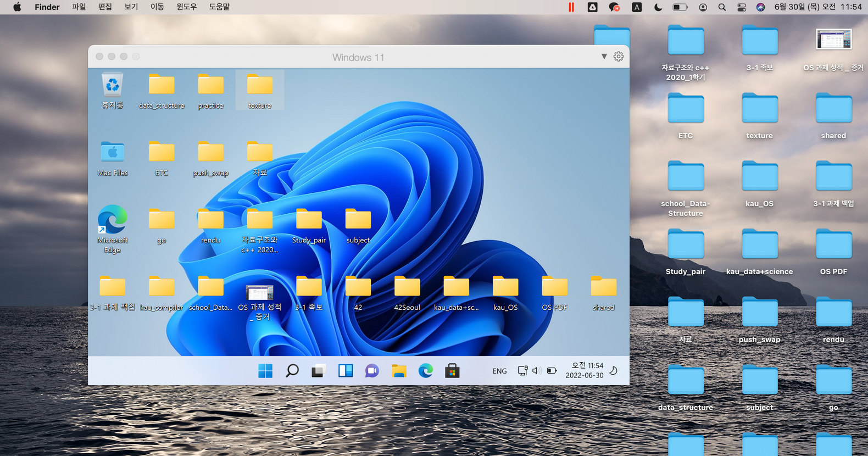Click Windows volume speaker tray icon
The image size is (868, 456).
point(537,371)
